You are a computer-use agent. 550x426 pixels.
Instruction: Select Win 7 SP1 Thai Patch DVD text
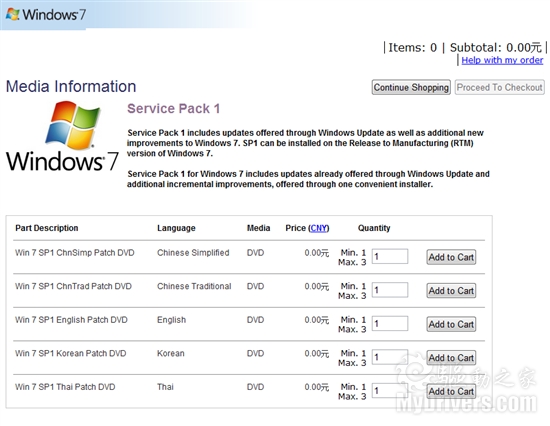coord(65,387)
